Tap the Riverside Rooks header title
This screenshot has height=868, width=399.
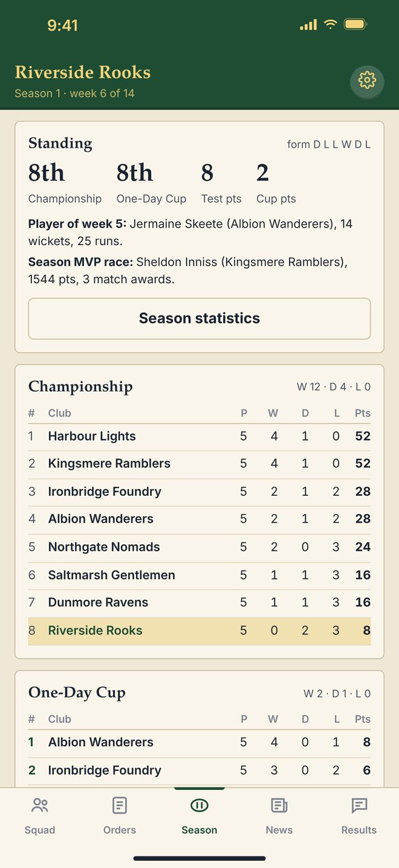(x=83, y=73)
